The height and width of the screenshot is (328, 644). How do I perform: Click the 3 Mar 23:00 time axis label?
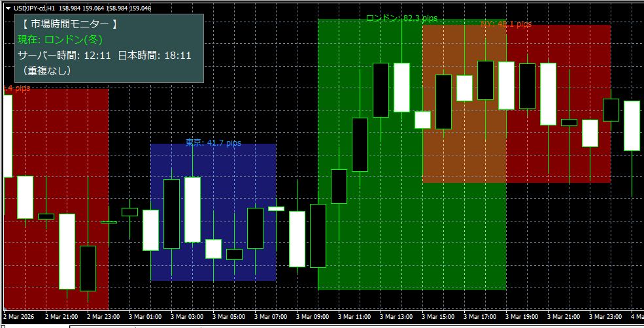click(x=604, y=316)
